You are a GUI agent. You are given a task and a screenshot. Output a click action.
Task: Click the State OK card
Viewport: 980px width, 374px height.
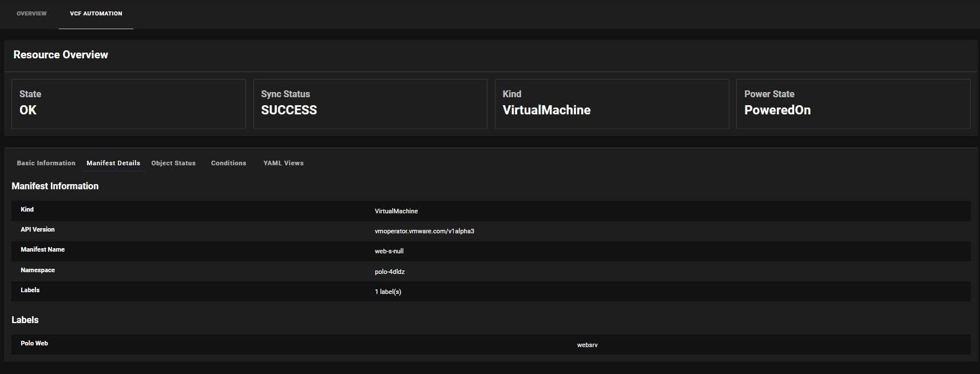(x=129, y=104)
